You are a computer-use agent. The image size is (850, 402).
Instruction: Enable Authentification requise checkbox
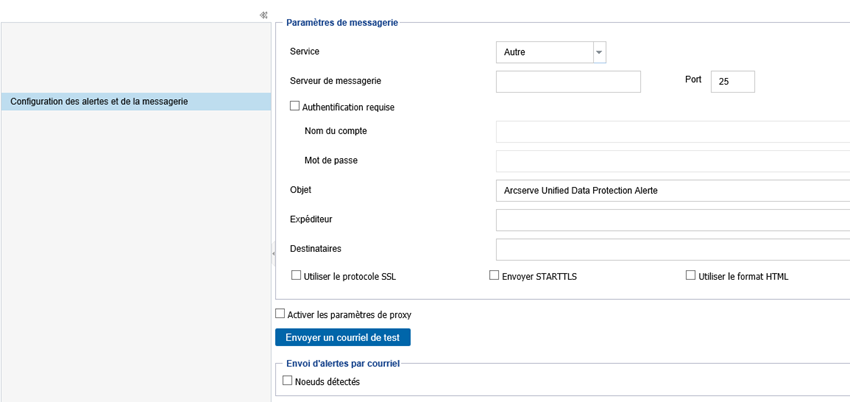point(295,107)
